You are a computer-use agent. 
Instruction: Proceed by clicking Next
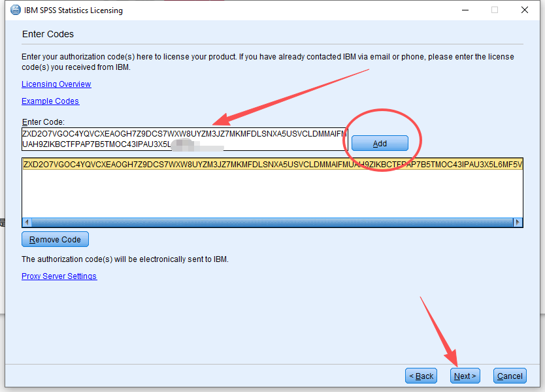(465, 376)
